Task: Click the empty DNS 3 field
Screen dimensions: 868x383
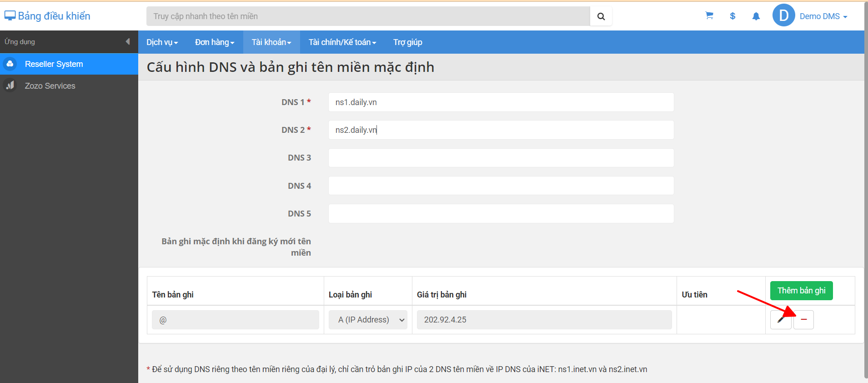Action: point(501,158)
